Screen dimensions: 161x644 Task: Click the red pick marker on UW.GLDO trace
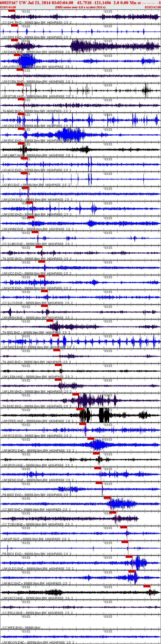click(x=129, y=556)
